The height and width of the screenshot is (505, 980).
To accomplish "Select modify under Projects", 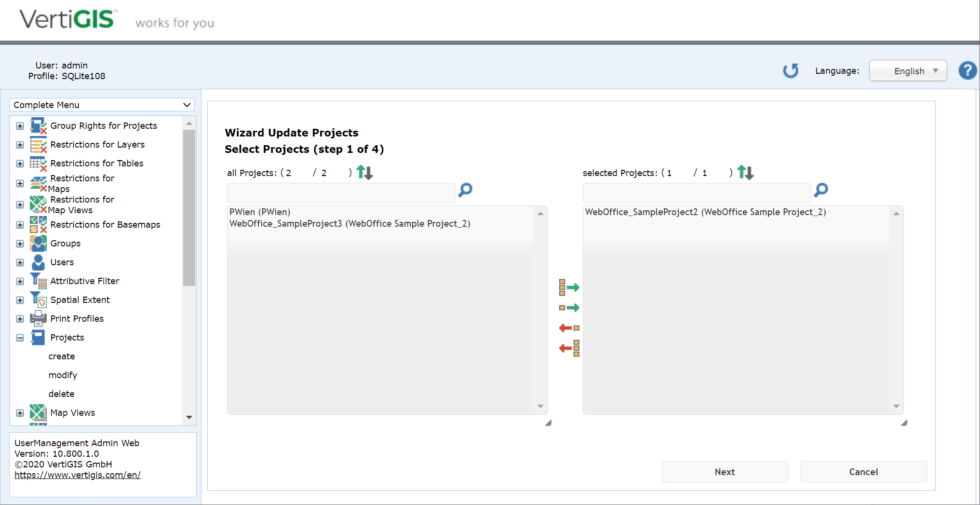I will [x=63, y=375].
